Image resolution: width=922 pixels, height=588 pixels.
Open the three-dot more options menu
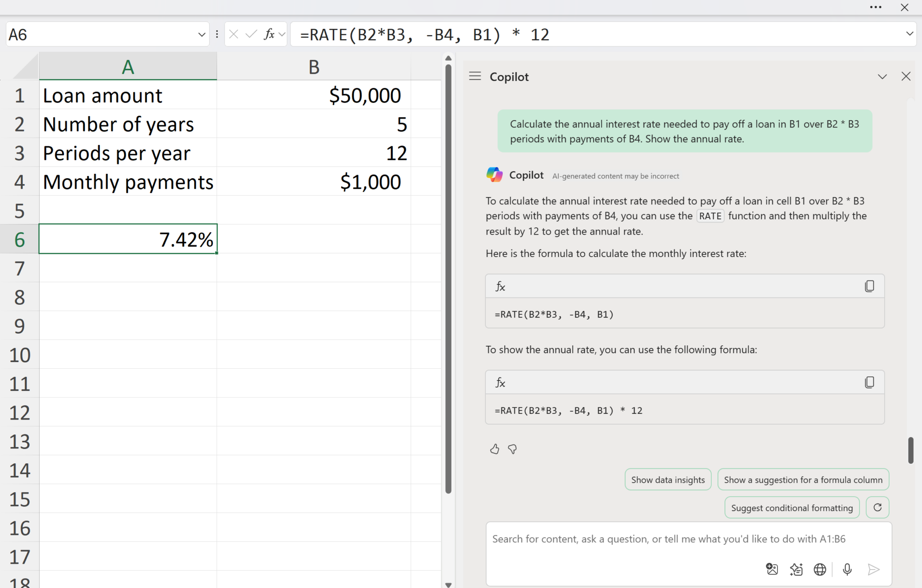[876, 7]
